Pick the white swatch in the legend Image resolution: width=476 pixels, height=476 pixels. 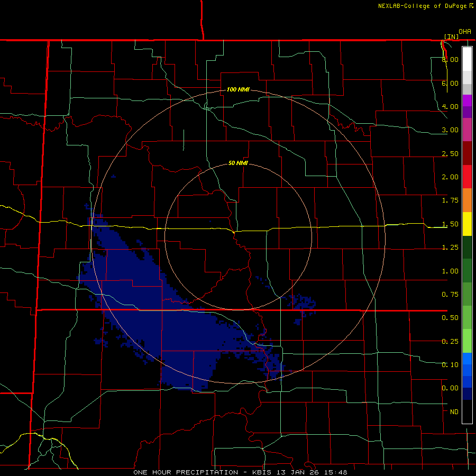pos(467,59)
